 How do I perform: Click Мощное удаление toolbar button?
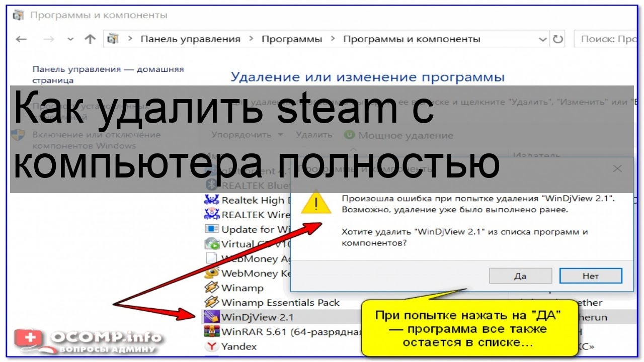(x=398, y=135)
